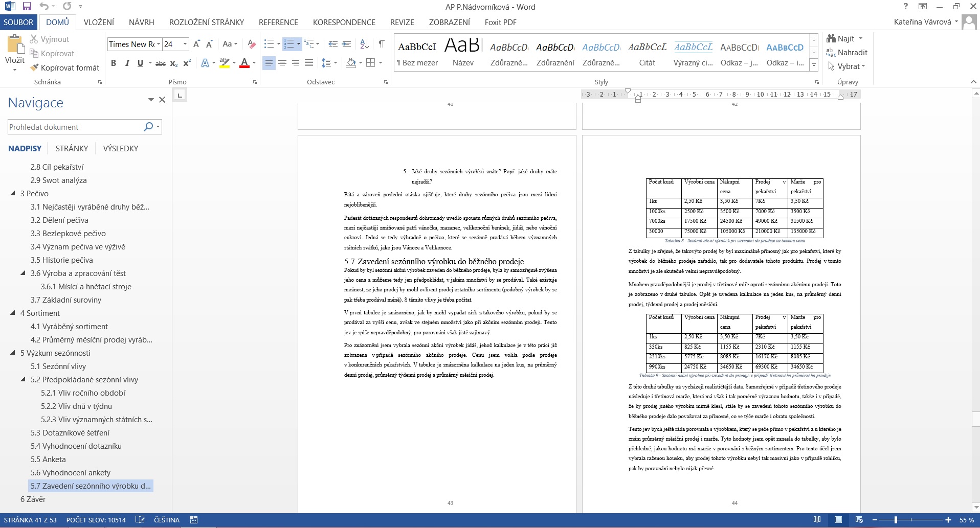
Task: Toggle subscript formatting
Action: click(x=174, y=63)
